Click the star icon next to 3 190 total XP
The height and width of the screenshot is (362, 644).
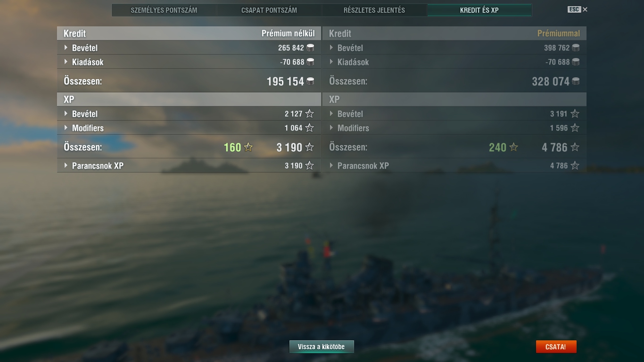coord(309,147)
